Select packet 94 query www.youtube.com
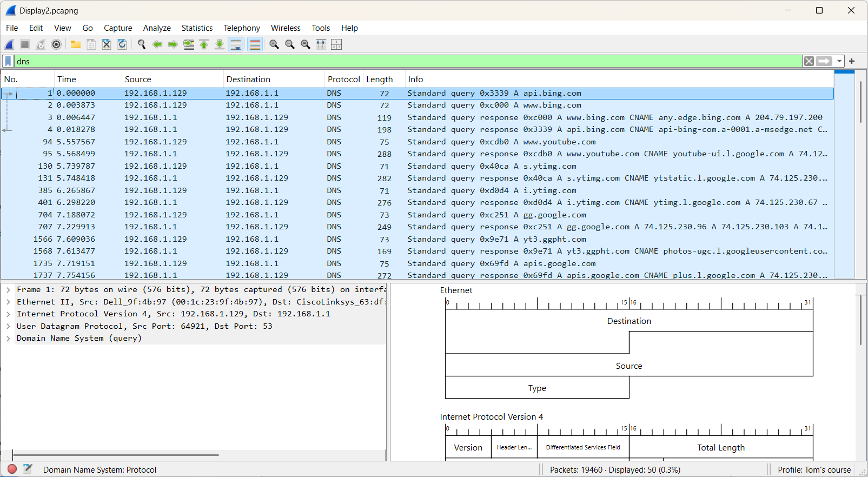The width and height of the screenshot is (868, 477). (417, 142)
